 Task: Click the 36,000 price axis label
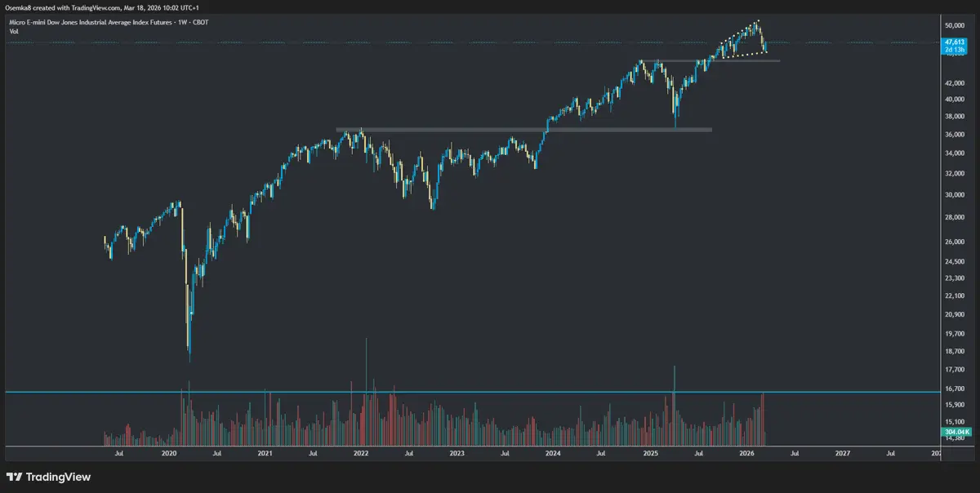(x=954, y=134)
